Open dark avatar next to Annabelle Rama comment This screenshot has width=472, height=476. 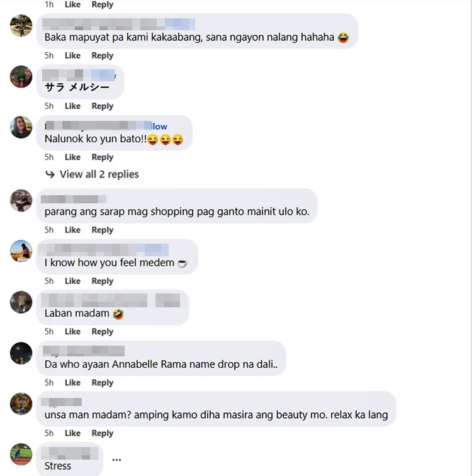21,353
